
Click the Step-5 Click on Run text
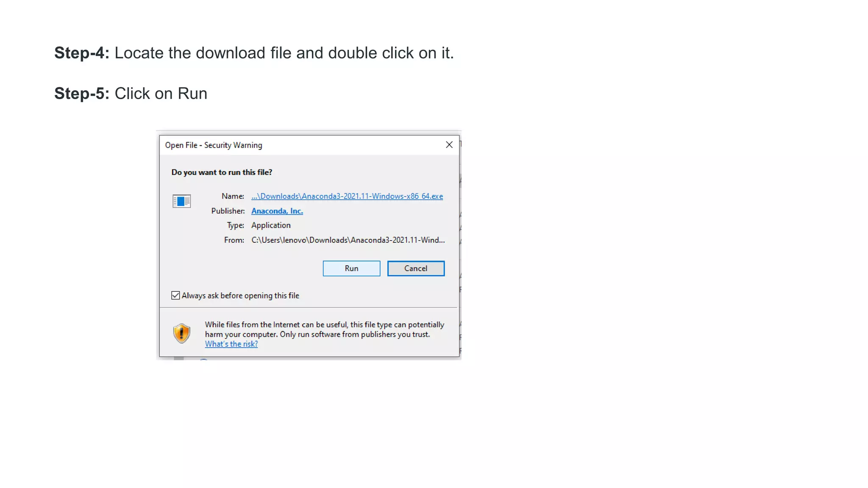pos(131,94)
